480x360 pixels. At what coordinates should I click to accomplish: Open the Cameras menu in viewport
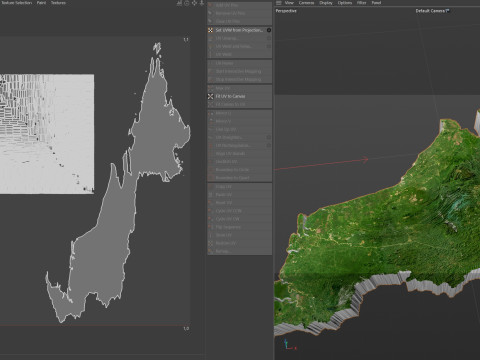point(306,3)
